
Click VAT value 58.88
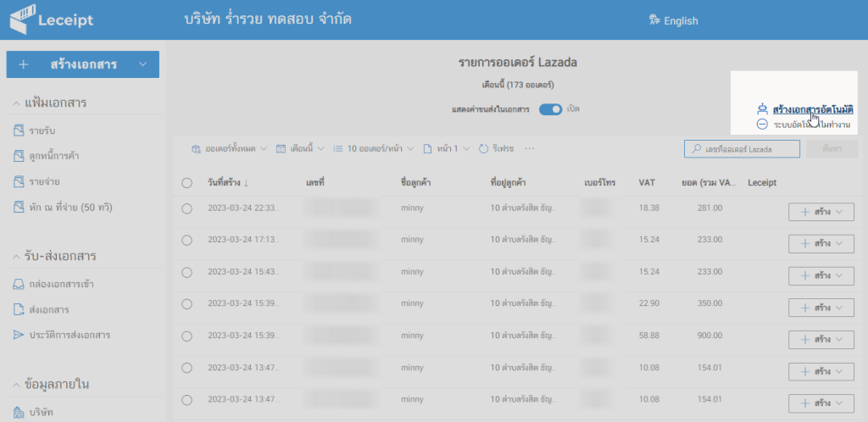click(x=648, y=336)
